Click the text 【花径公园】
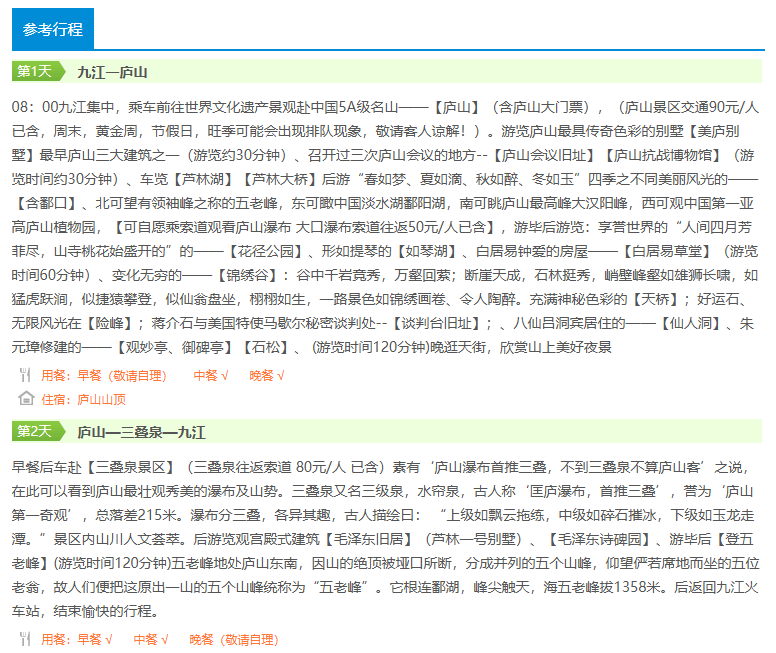This screenshot has width=776, height=653. tap(266, 251)
